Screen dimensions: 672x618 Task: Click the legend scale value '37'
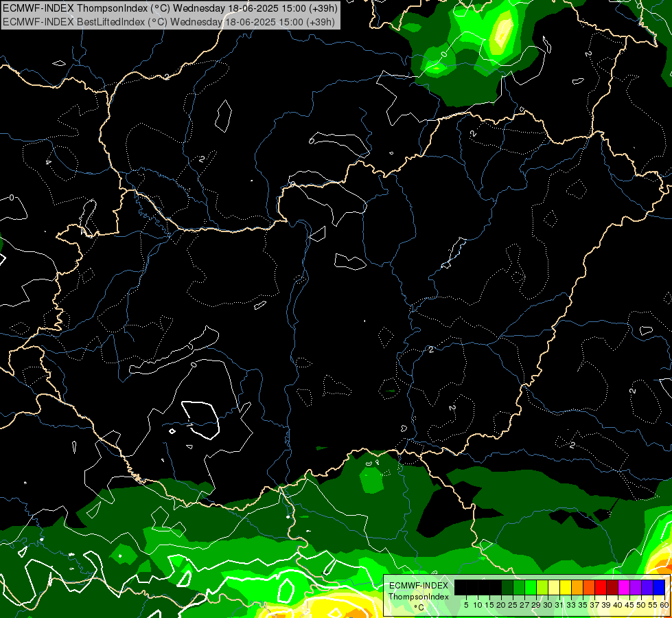pos(595,605)
